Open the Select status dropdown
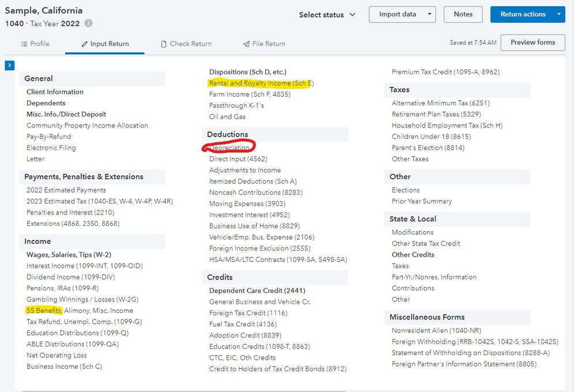 pyautogui.click(x=327, y=15)
